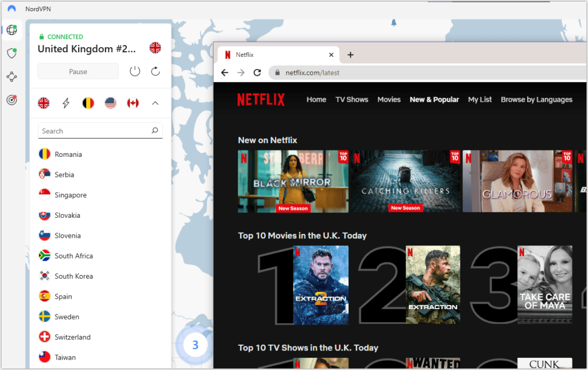
Task: Select the Belgium flag shortcut
Action: (88, 103)
